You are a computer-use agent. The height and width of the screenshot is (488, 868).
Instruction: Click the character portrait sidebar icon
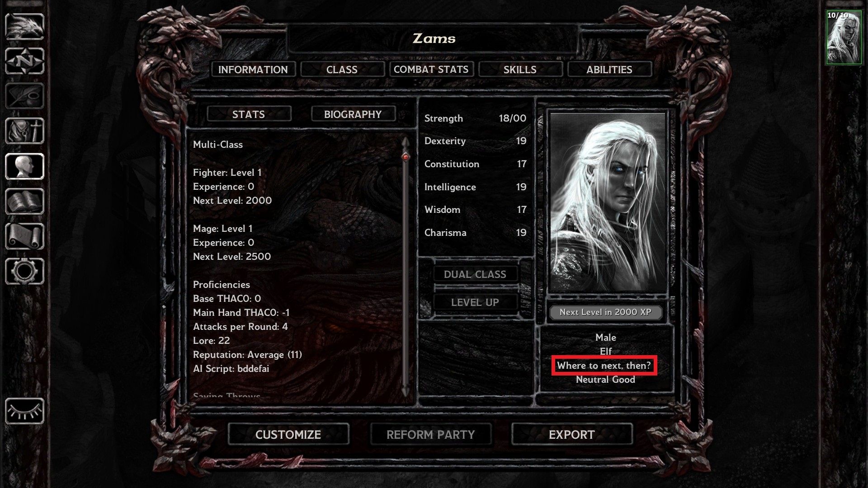pyautogui.click(x=24, y=167)
